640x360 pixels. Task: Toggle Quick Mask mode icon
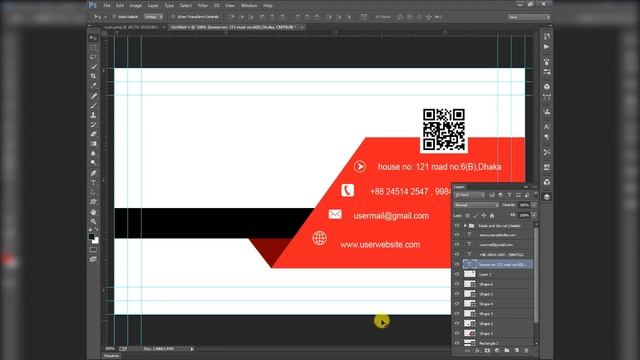[93, 250]
